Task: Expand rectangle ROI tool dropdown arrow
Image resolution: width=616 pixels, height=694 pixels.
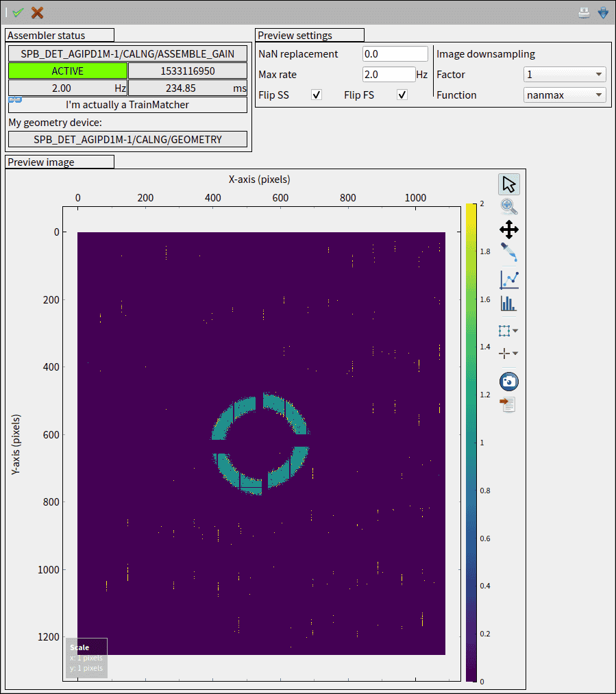Action: [x=515, y=331]
